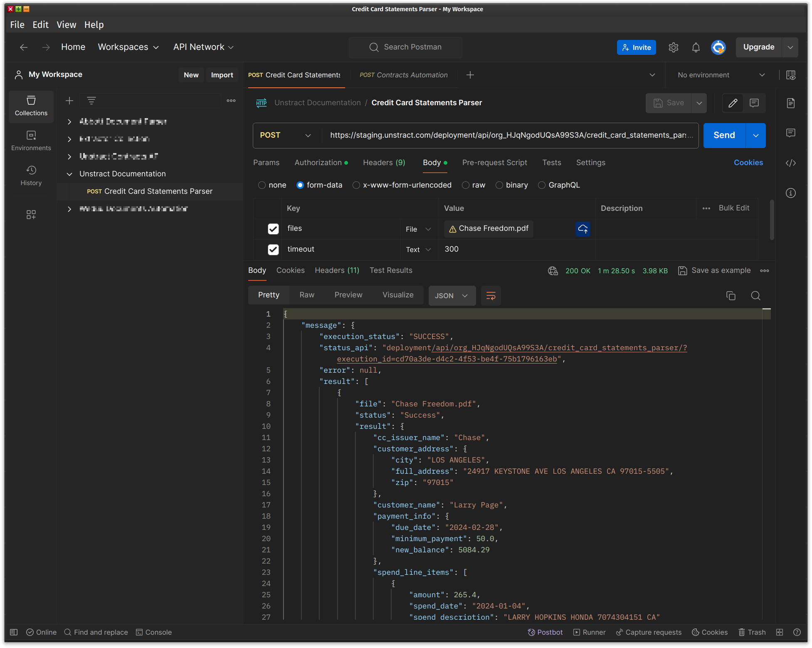Switch to the Authorization tab
Screen dimensions: 812x648
pos(321,163)
